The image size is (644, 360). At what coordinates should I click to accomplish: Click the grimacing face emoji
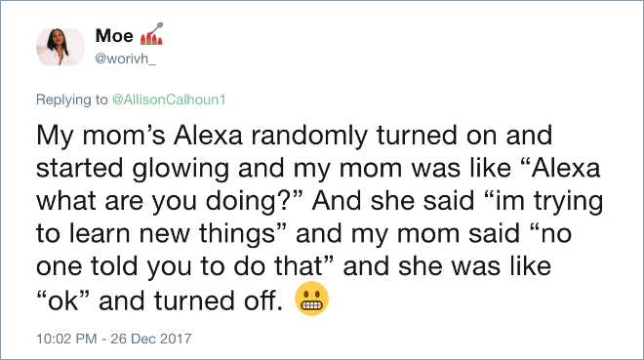(x=311, y=299)
